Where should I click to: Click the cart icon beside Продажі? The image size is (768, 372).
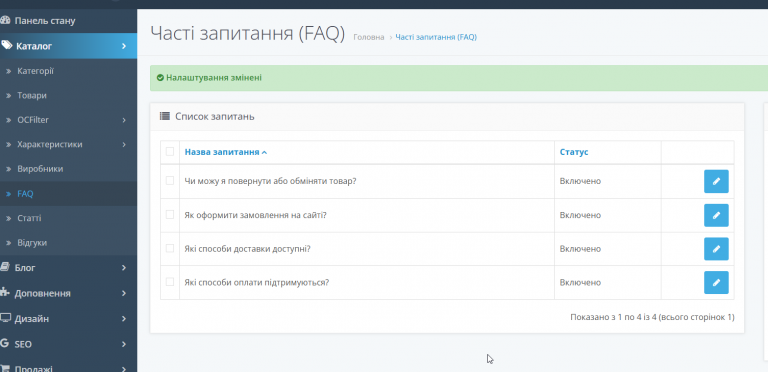pyautogui.click(x=5, y=368)
